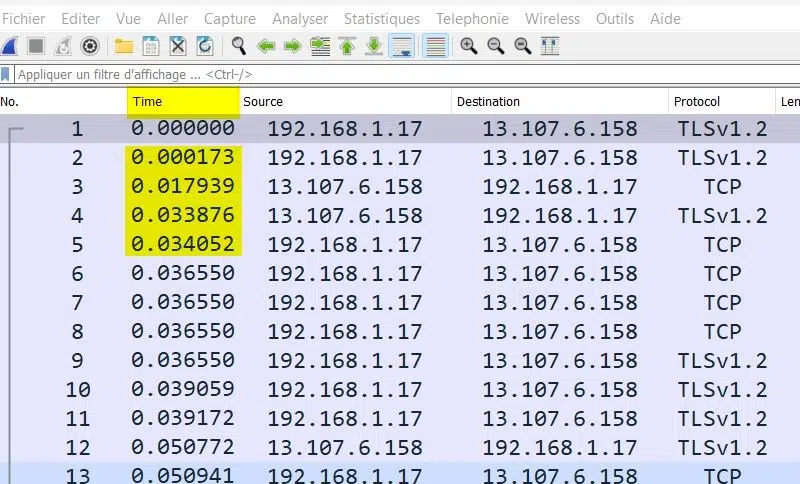Open the Capture menu
Screen dimensions: 800x484
tap(230, 19)
